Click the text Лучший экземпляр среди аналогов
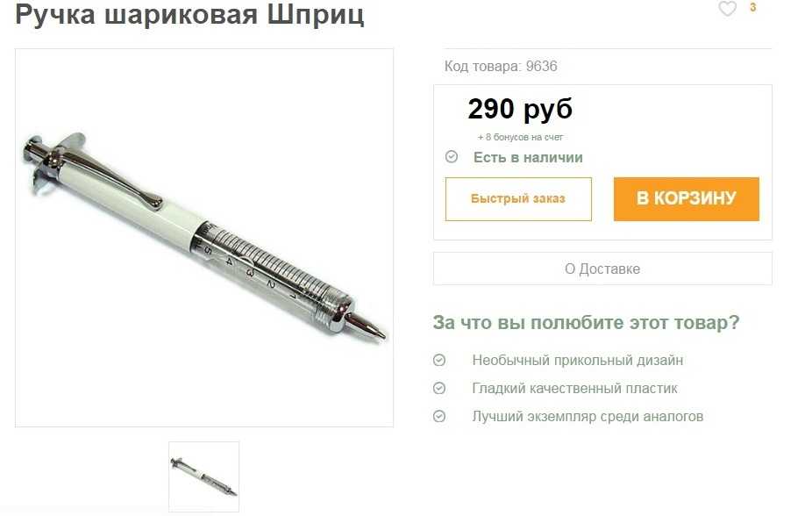Image resolution: width=812 pixels, height=516 pixels. [x=588, y=417]
